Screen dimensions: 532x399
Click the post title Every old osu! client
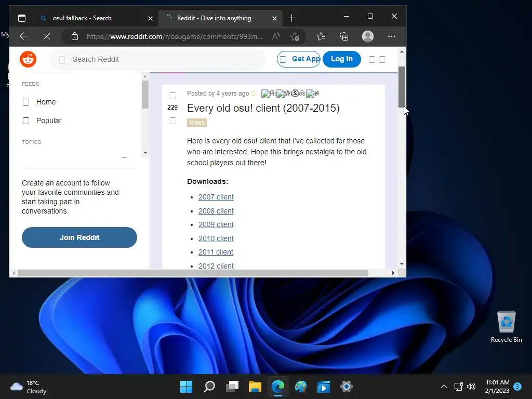pos(263,108)
